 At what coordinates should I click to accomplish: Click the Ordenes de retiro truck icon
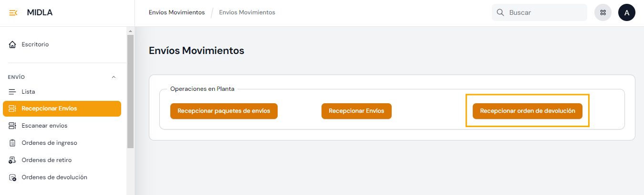click(13, 160)
